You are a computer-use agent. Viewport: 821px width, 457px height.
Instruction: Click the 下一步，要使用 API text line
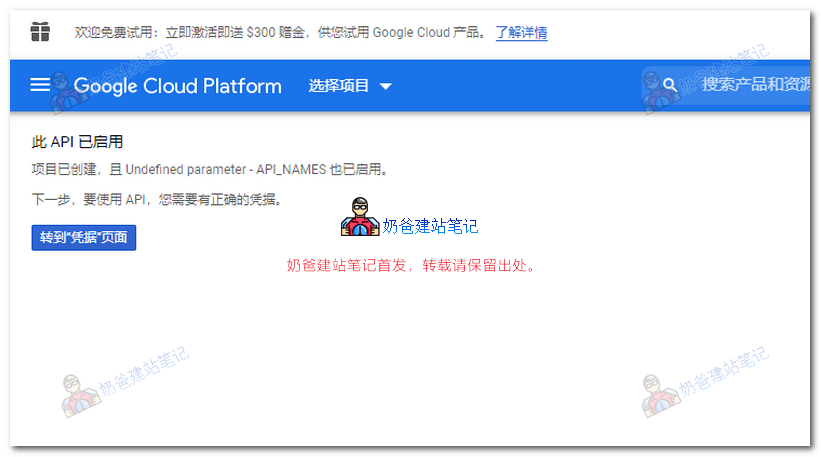pyautogui.click(x=157, y=199)
